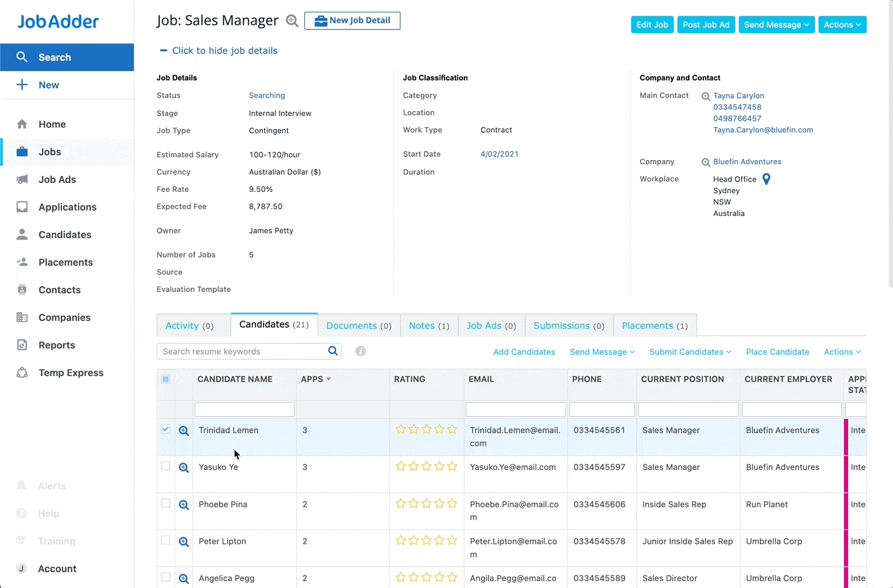Viewport: 893px width, 588px height.
Task: Switch to the Submissions tab
Action: coord(569,326)
